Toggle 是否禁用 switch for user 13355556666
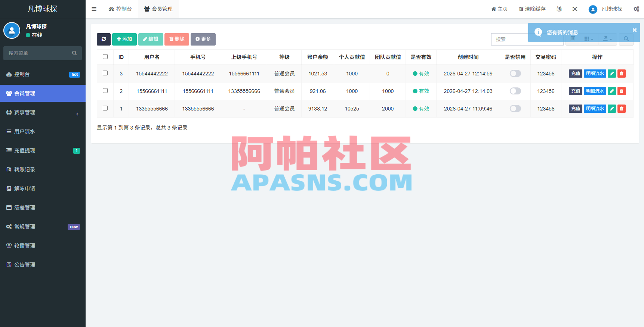644x327 pixels. click(x=515, y=109)
